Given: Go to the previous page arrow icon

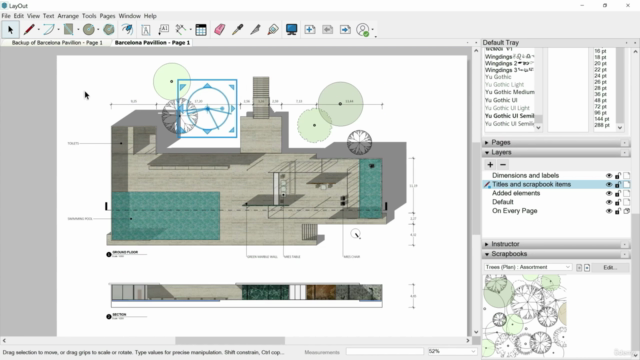Looking at the screenshot, I should 327,29.
